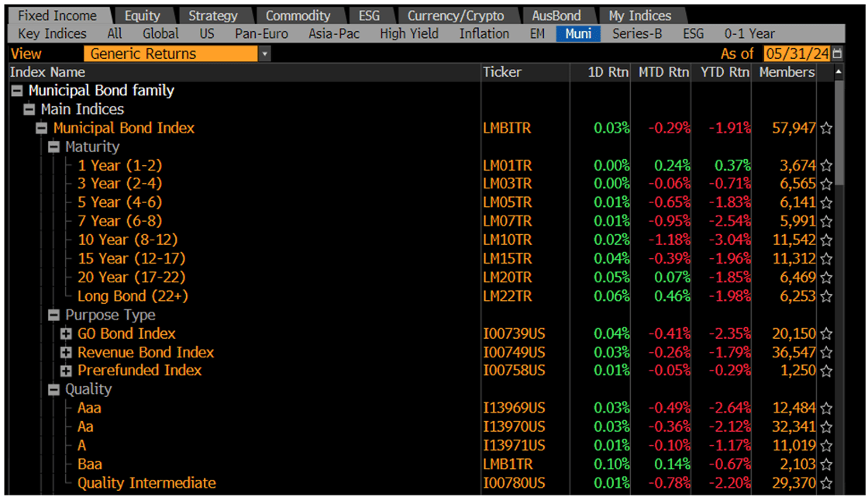Favorite the Revenue Bond Index
Screen dimensions: 868x497
[825, 353]
